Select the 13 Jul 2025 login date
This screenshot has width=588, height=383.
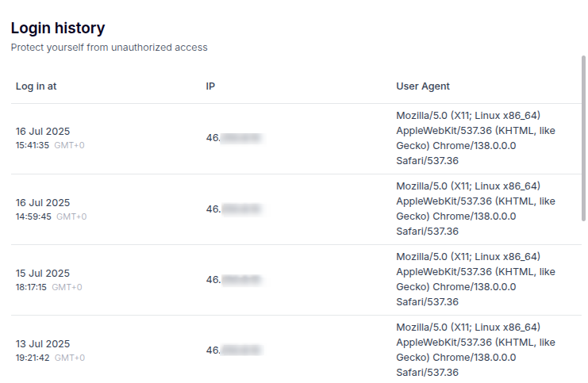pyautogui.click(x=43, y=344)
